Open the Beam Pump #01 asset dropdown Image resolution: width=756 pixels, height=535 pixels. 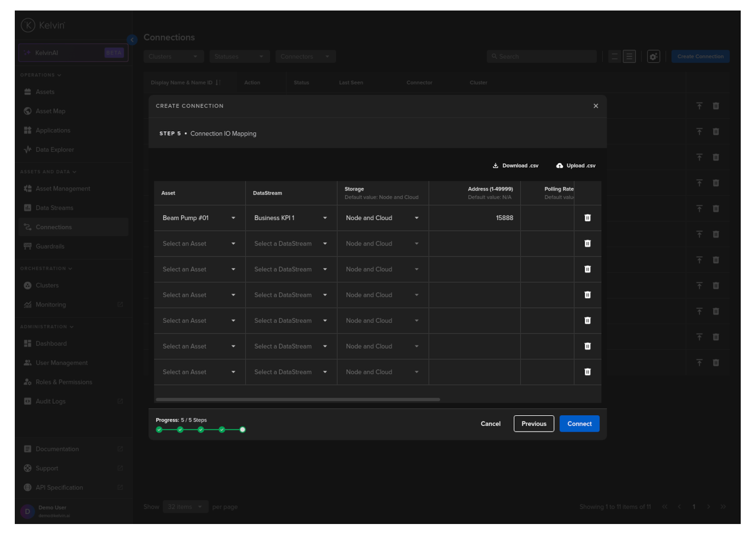[x=199, y=218]
